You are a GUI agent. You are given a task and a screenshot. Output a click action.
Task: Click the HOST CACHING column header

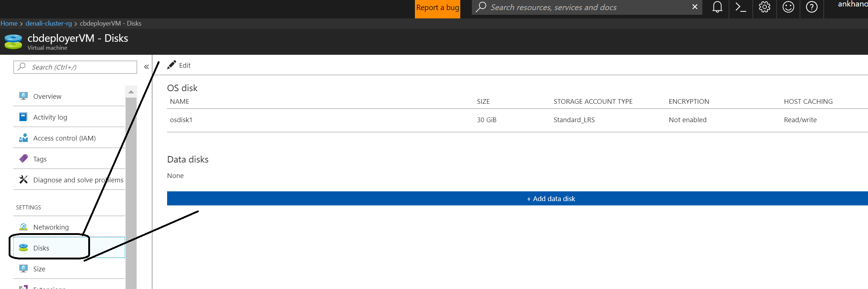coord(808,101)
